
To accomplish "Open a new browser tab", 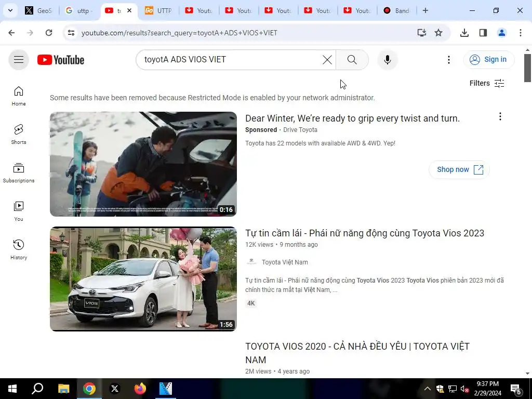I will pos(425,10).
